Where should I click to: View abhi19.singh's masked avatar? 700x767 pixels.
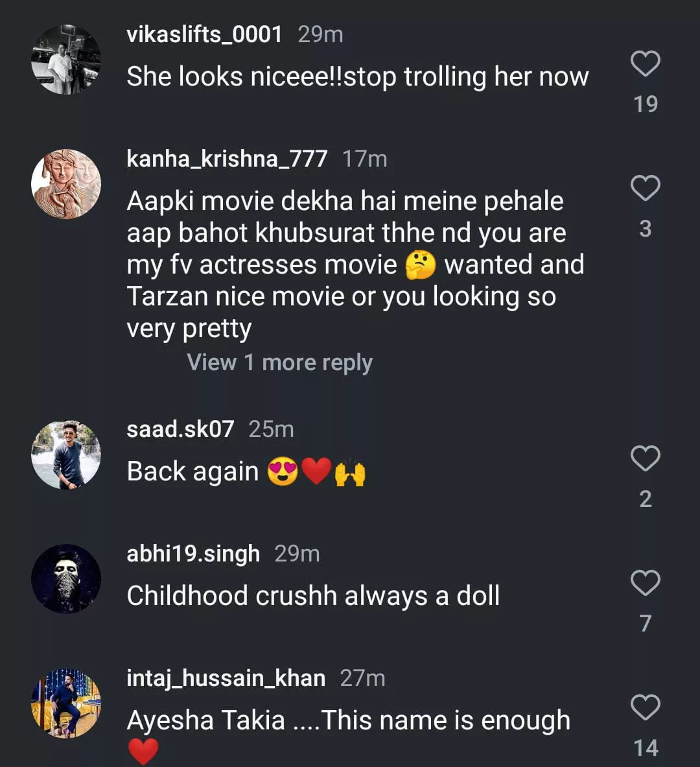(x=66, y=579)
